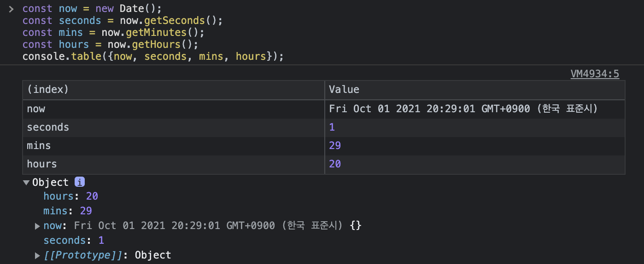Click the info icon next to Object
Image resolution: width=644 pixels, height=264 pixels.
click(x=80, y=182)
